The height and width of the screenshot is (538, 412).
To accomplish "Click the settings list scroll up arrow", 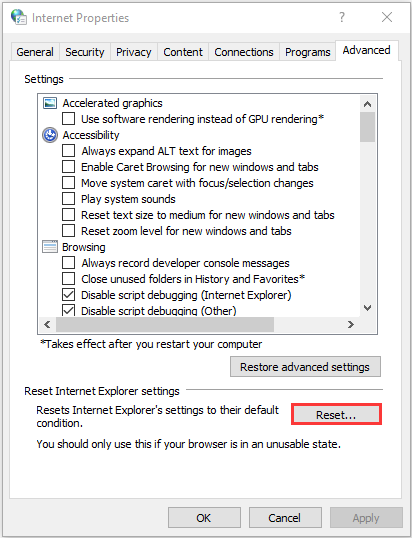I will 367,104.
